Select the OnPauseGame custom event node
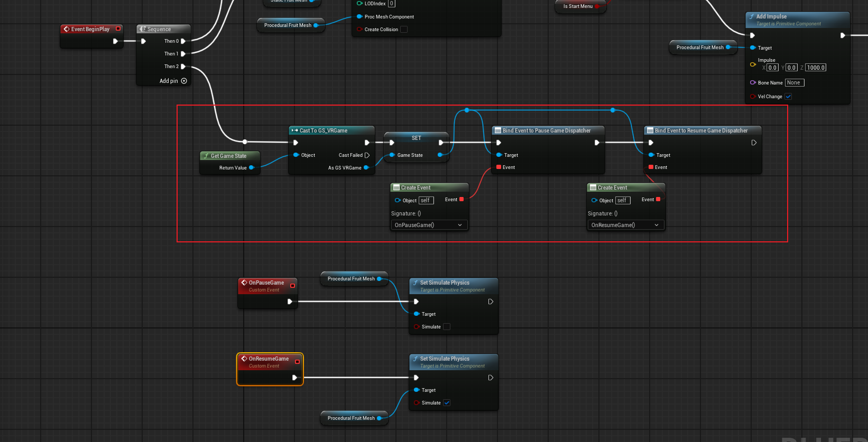This screenshot has height=442, width=868. [267, 294]
